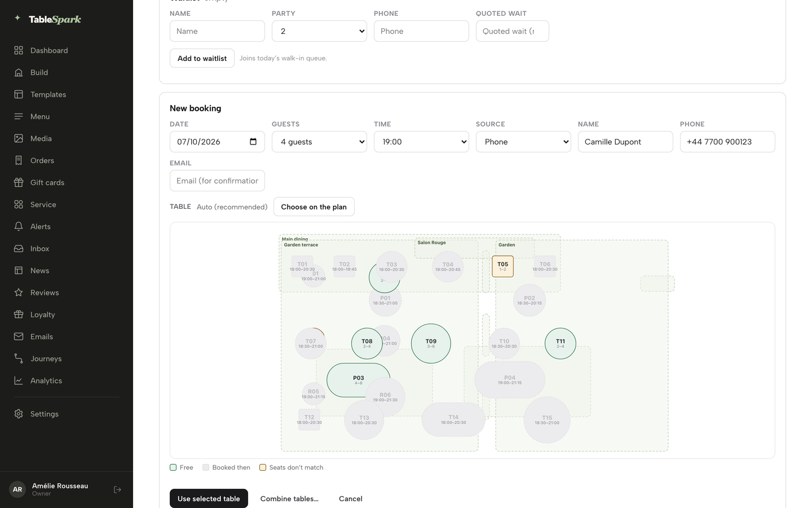The width and height of the screenshot is (812, 508).
Task: Open the Alerts bell icon
Action: tap(19, 226)
